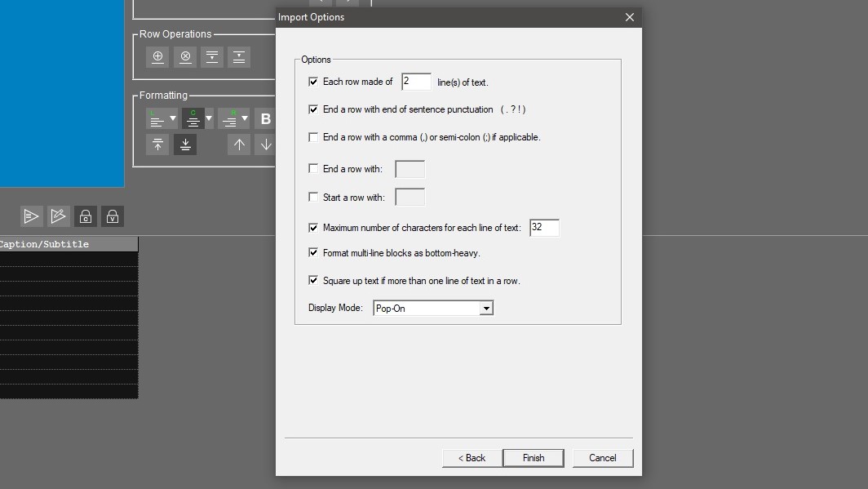Open the Display Mode dropdown

point(486,308)
